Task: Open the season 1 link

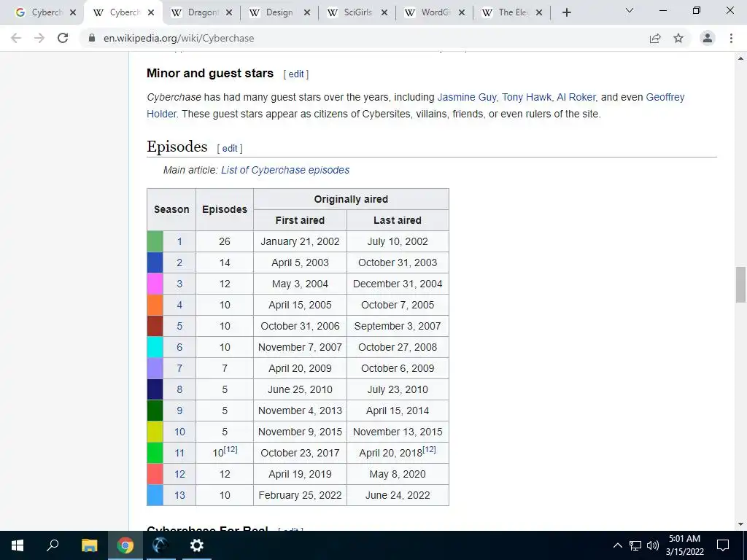Action: [x=179, y=241]
